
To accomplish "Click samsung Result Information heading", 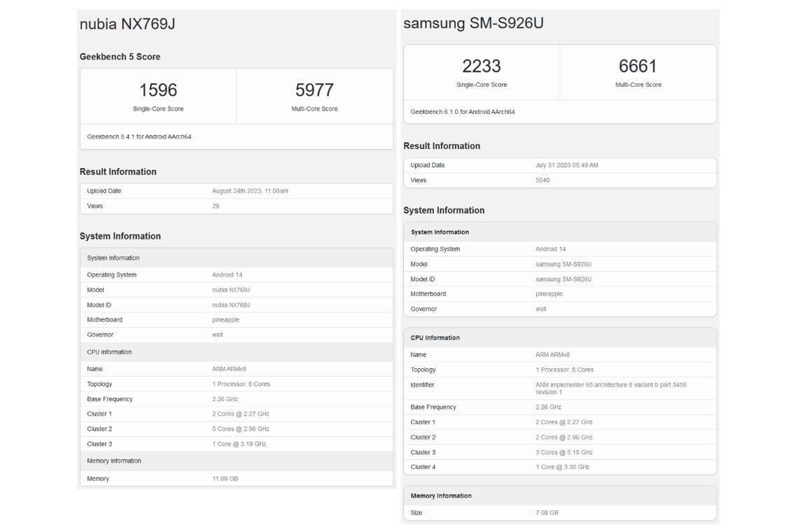I will coord(442,146).
